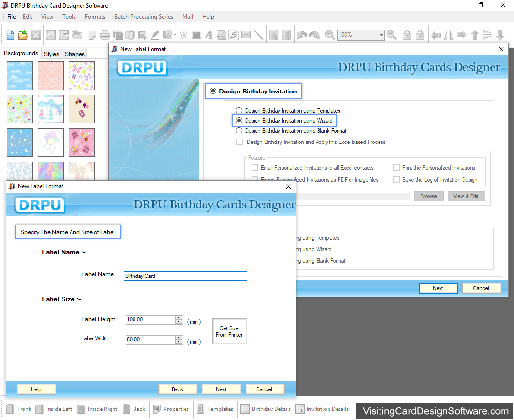Screen dimensions: 514x420
Task: Click the envelope mail icon
Action: (x=246, y=34)
